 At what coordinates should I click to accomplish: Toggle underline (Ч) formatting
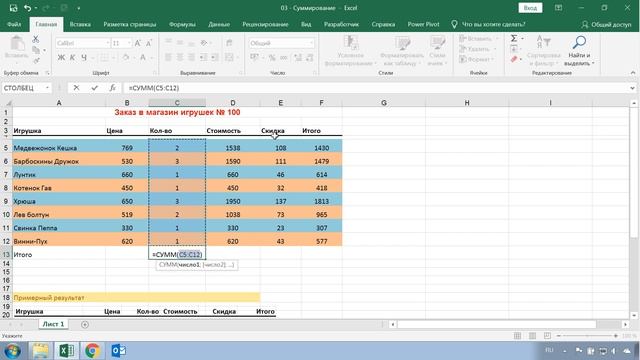(84, 58)
